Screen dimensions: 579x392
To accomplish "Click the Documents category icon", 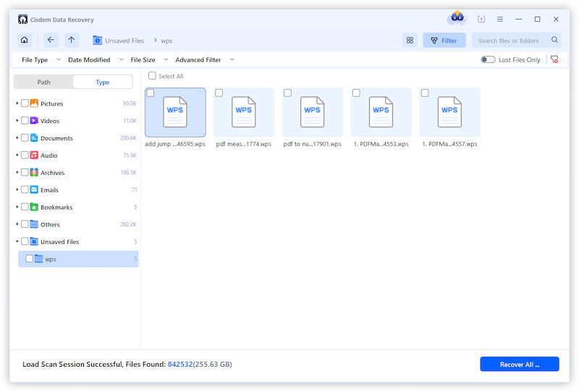I will click(34, 137).
